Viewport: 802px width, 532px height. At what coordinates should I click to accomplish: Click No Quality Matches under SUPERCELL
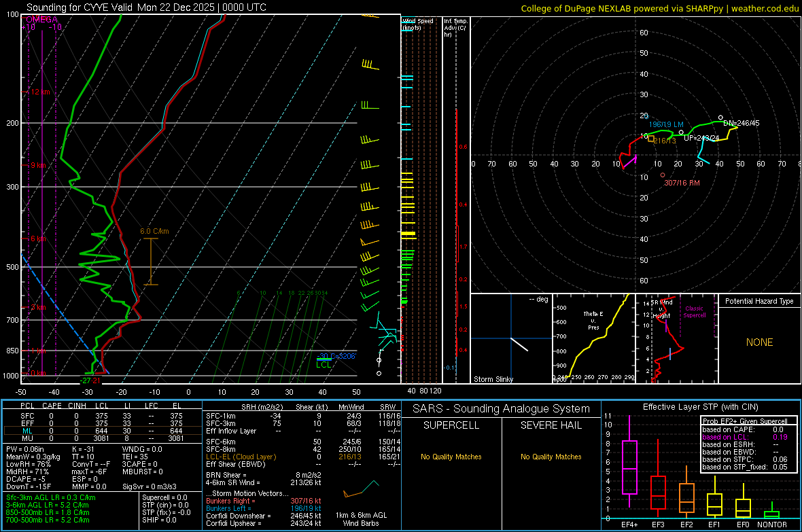point(451,457)
